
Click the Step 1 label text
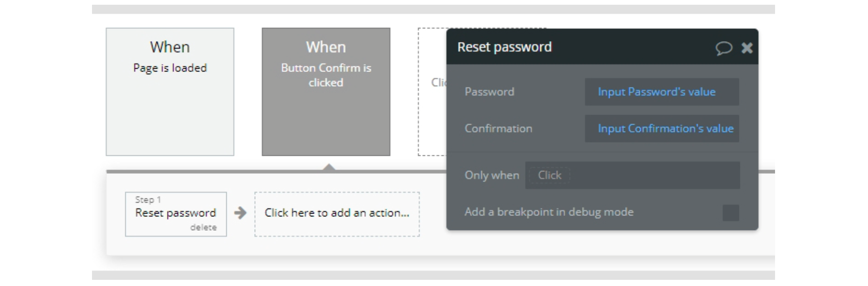point(148,200)
